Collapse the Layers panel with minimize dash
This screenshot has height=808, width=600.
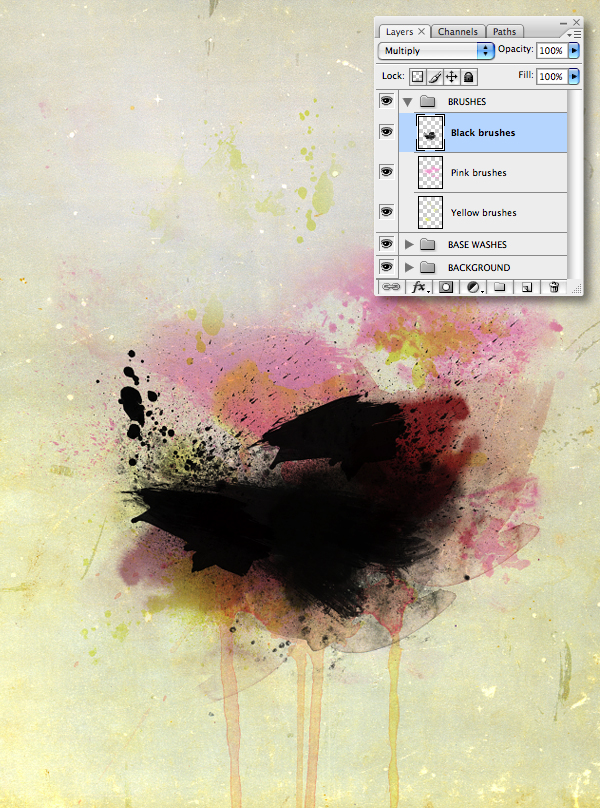click(563, 23)
